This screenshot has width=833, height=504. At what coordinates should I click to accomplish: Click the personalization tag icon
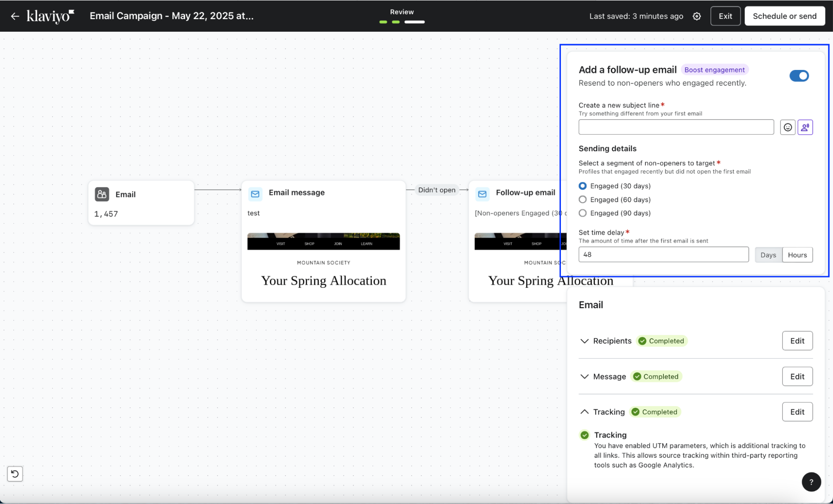click(x=805, y=127)
